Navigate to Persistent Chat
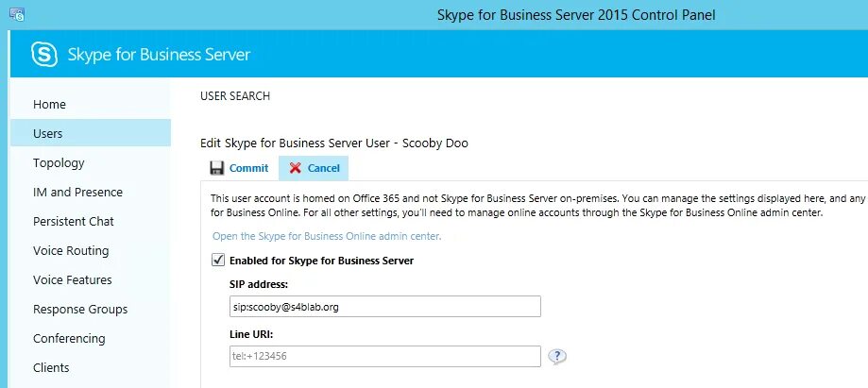868x388 pixels. tap(74, 221)
